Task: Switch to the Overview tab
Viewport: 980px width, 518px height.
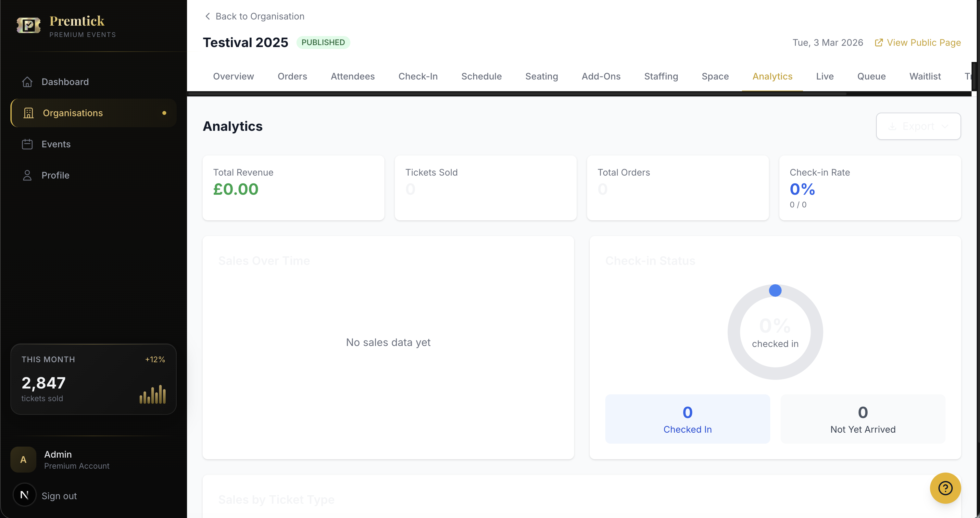Action: coord(233,76)
